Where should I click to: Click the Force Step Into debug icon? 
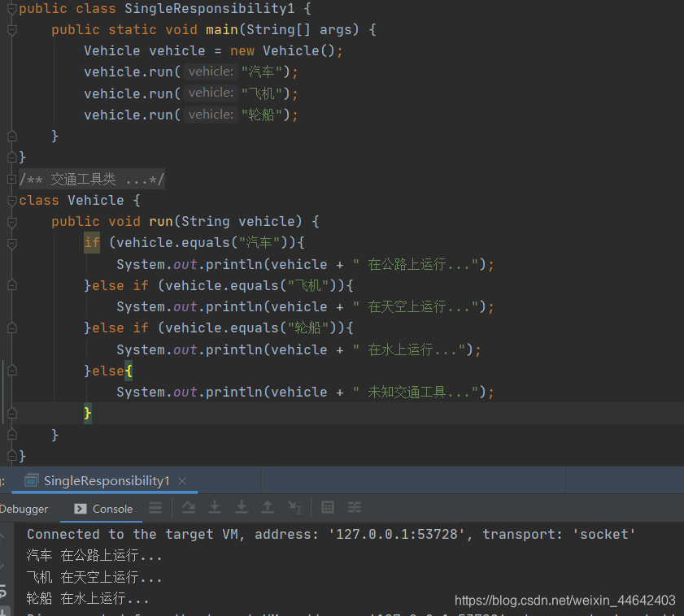tap(242, 507)
